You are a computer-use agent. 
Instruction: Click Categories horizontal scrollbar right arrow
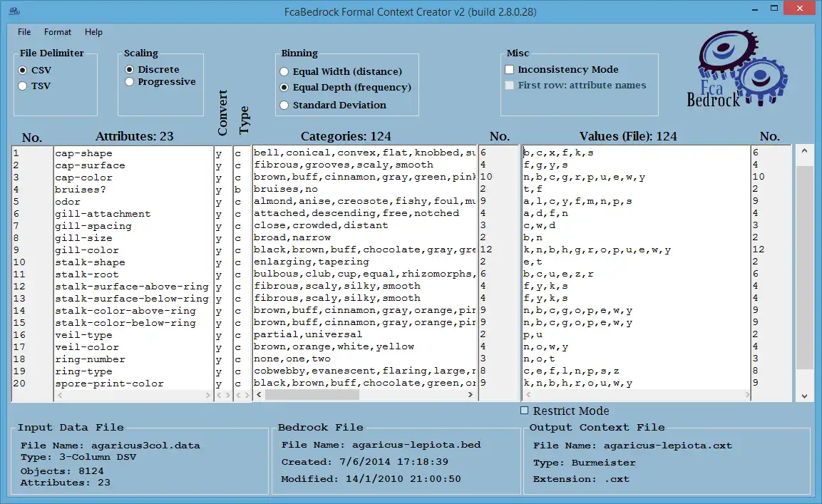click(x=471, y=395)
